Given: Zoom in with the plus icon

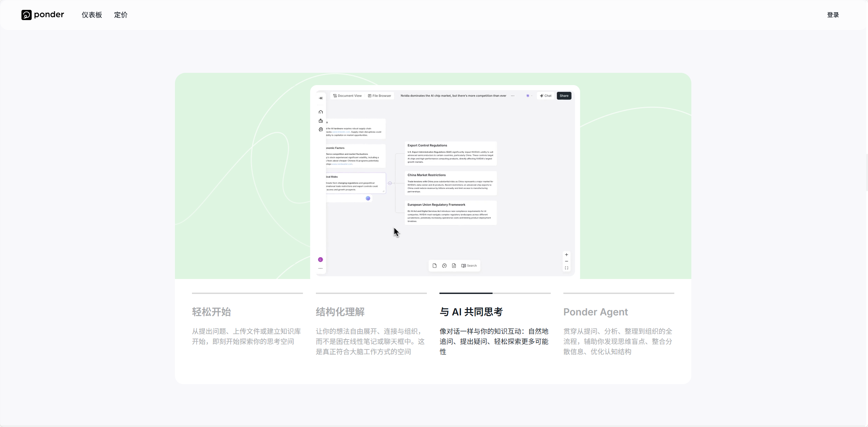Looking at the screenshot, I should (x=566, y=254).
